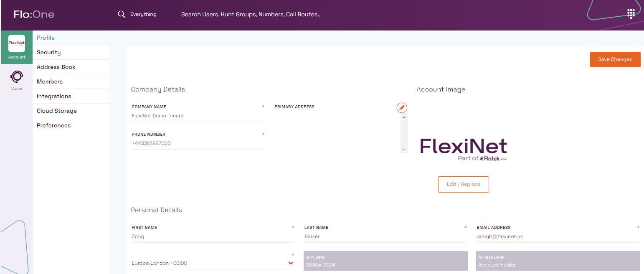Viewport: 644px width, 274px height.
Task: Select the FlexiNet Account sidebar icon
Action: 16,47
